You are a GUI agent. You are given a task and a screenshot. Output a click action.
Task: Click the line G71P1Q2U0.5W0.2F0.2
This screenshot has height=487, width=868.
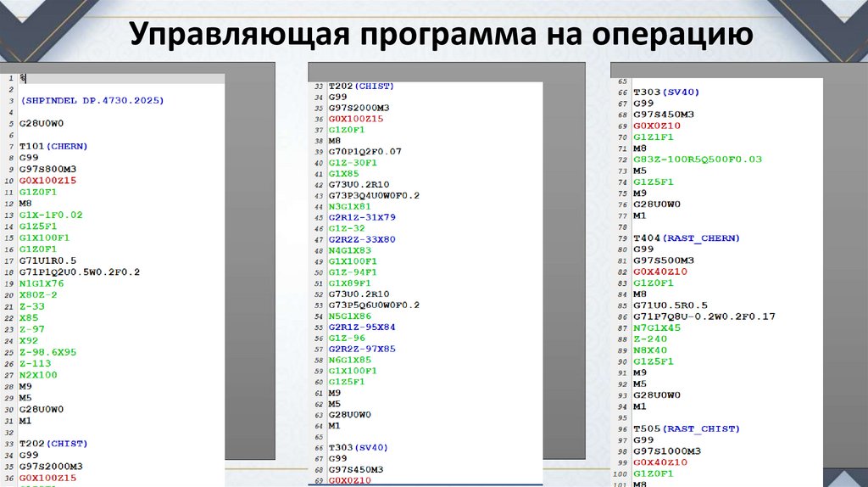80,272
